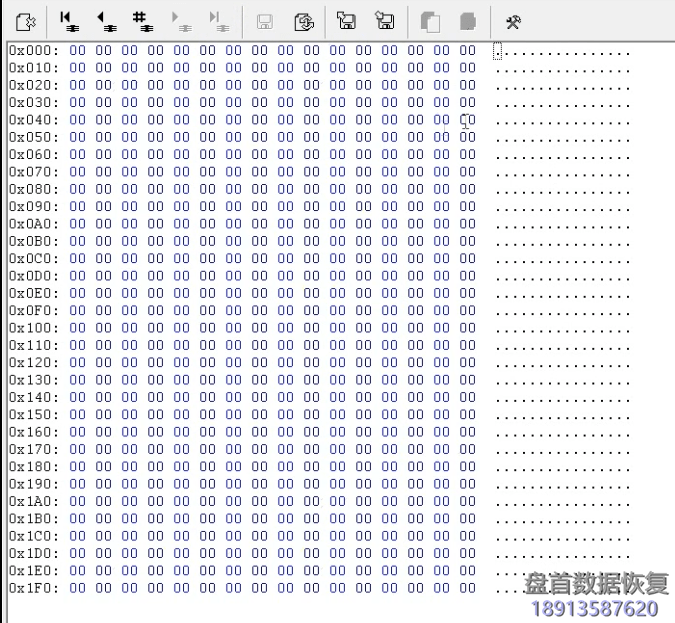Open the hammer and wrench tools icon

pos(513,21)
